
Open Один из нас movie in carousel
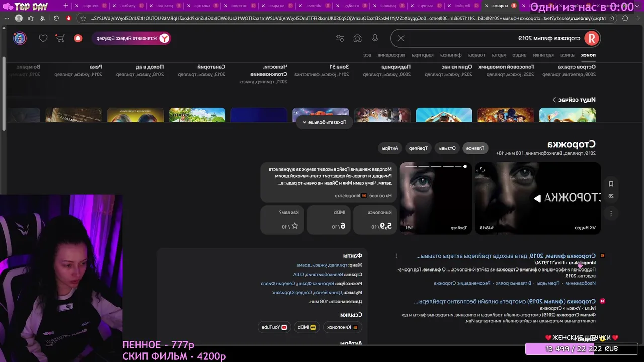tap(457, 67)
